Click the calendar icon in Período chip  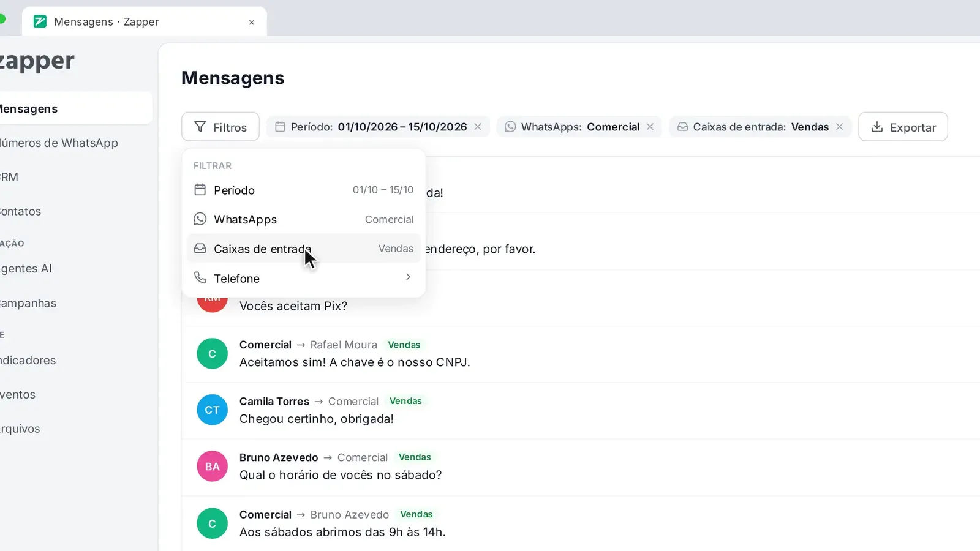point(280,127)
